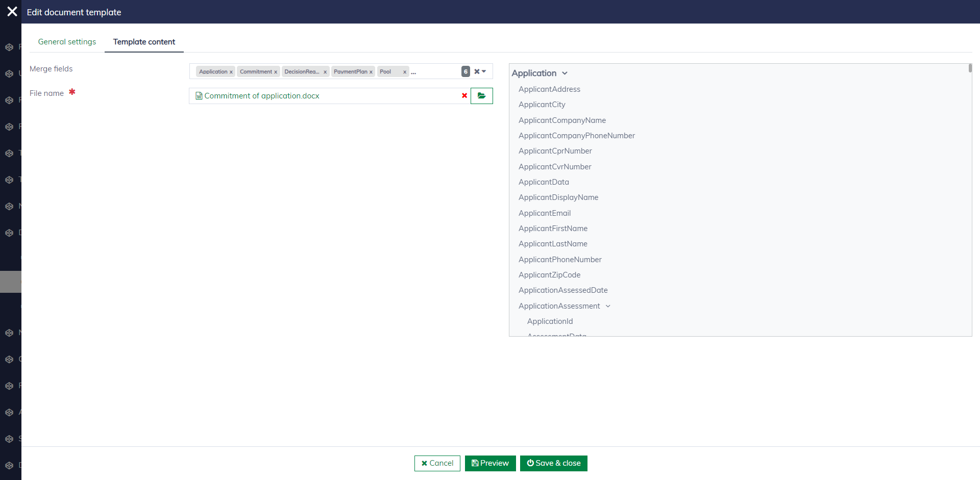
Task: Collapse the ApplicationAssessment node
Action: tap(608, 306)
